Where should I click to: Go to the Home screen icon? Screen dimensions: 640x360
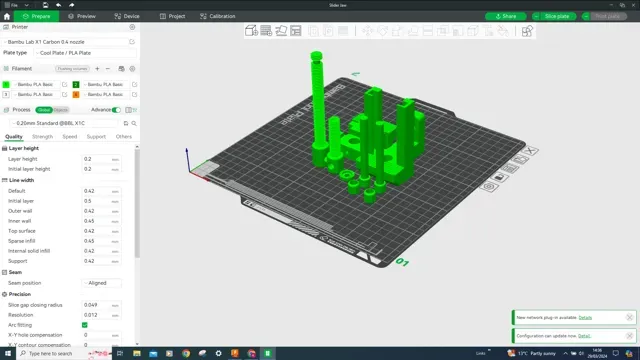(x=7, y=16)
